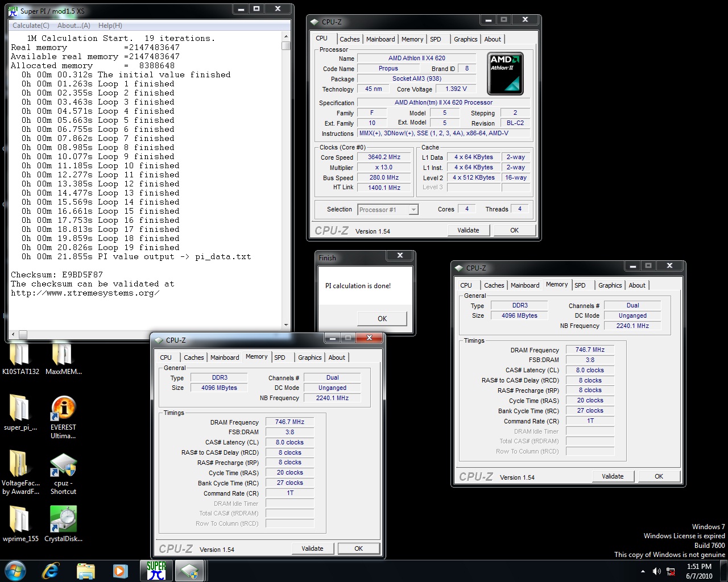728x582 pixels.
Task: Click OK in bottom CPU-Z window
Action: pos(358,548)
